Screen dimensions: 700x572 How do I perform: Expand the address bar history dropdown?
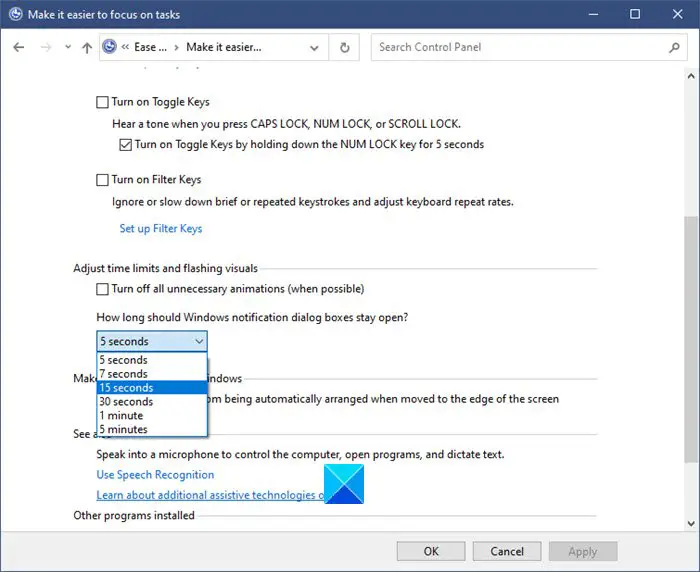tap(314, 47)
